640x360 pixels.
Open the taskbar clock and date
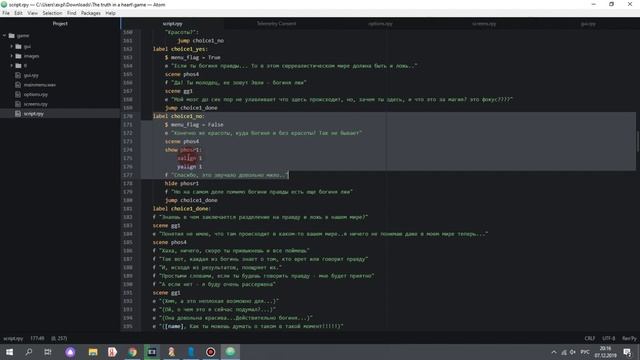tap(605, 352)
